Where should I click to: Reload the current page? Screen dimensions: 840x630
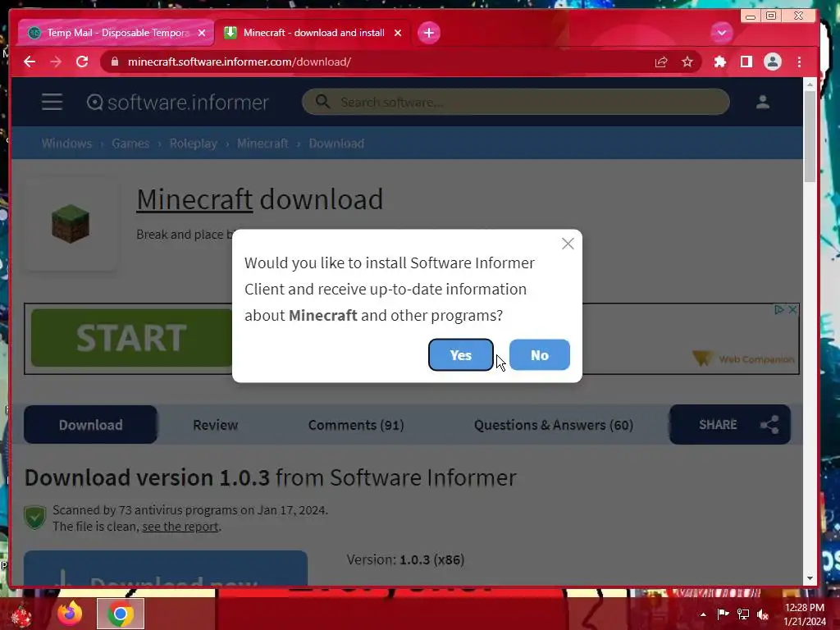click(x=82, y=62)
